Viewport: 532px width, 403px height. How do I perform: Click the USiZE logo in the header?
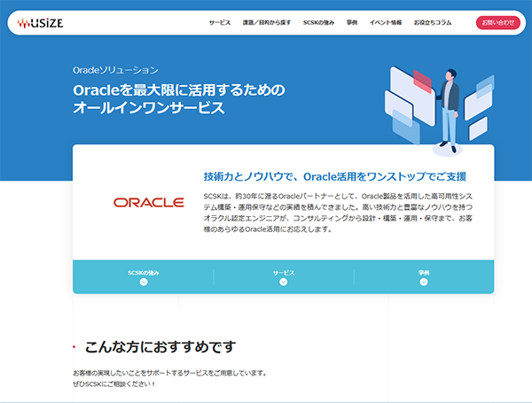click(40, 23)
